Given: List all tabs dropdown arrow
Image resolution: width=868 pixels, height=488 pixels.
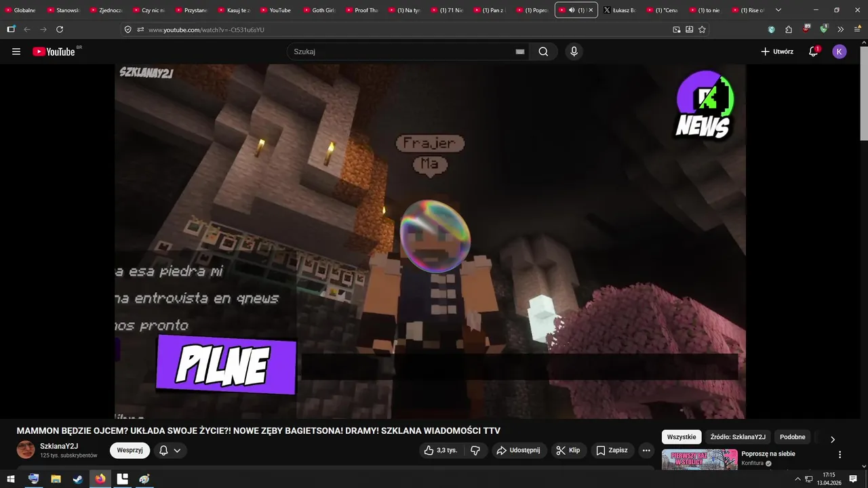Looking at the screenshot, I should click(x=778, y=10).
